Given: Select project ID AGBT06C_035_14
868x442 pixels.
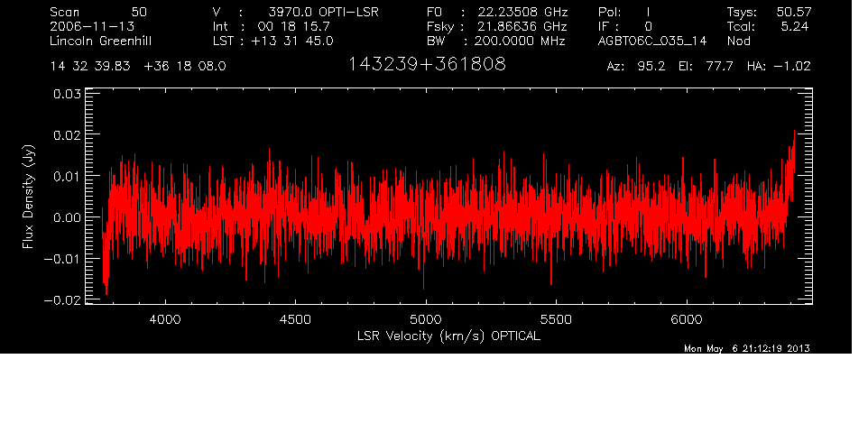Looking at the screenshot, I should coord(652,41).
